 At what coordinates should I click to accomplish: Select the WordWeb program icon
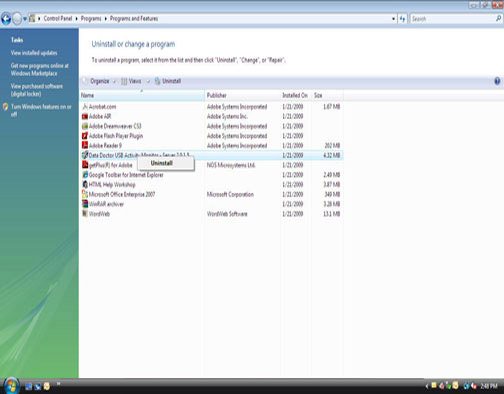[x=85, y=214]
